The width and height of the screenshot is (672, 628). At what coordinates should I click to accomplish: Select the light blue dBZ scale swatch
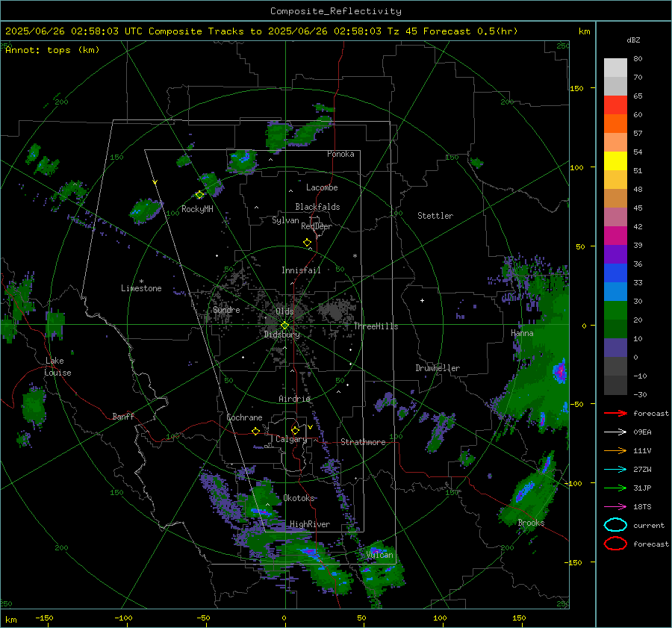tap(615, 292)
